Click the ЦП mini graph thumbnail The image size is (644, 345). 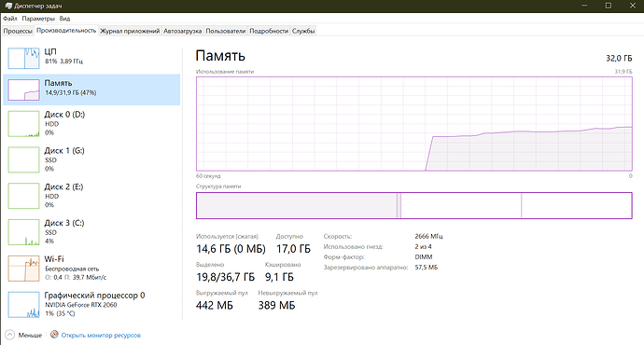pos(24,58)
